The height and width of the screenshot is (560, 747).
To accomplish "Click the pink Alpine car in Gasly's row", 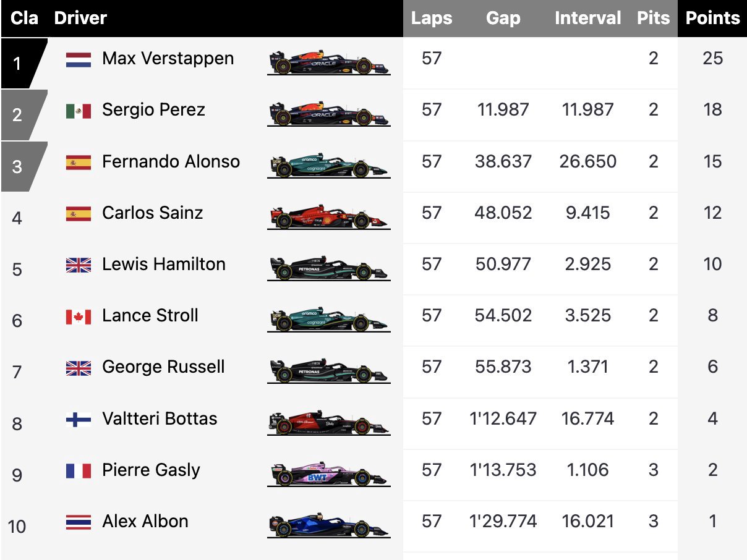I will [329, 474].
